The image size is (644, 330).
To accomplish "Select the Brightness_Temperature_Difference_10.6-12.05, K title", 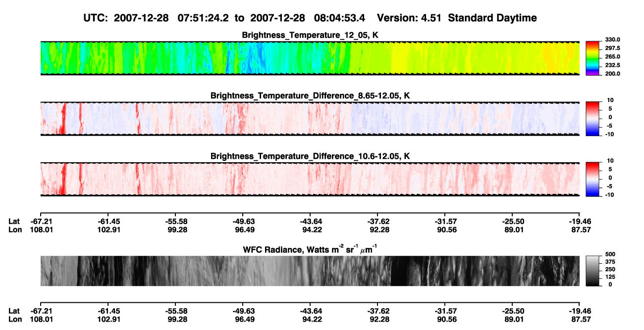I will click(310, 156).
